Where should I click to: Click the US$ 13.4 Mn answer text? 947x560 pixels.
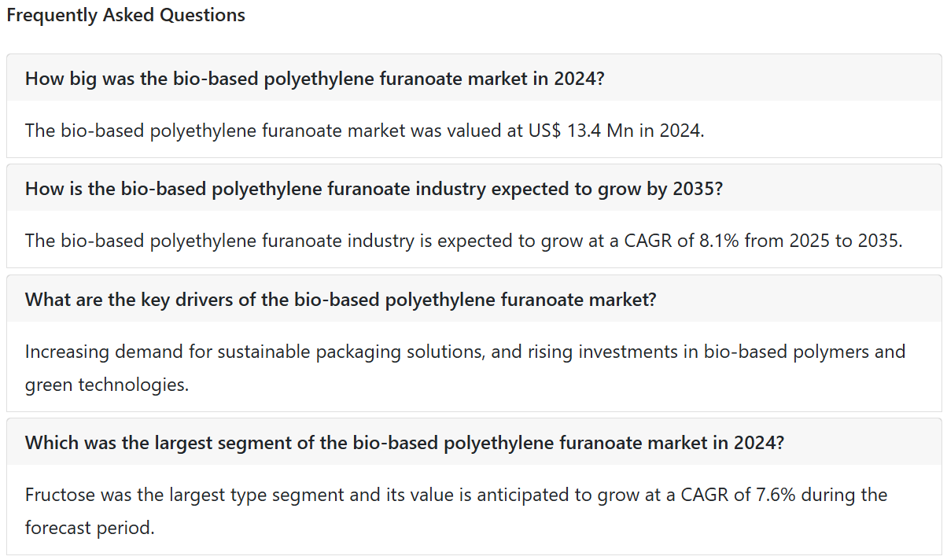tap(365, 130)
